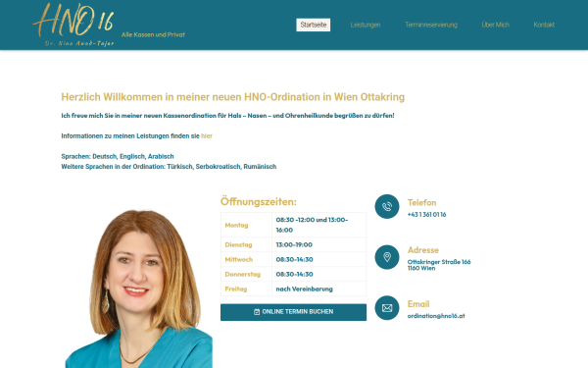This screenshot has width=588, height=368.
Task: Click Monday hours 08:30-12:00 cell
Action: pyautogui.click(x=319, y=225)
